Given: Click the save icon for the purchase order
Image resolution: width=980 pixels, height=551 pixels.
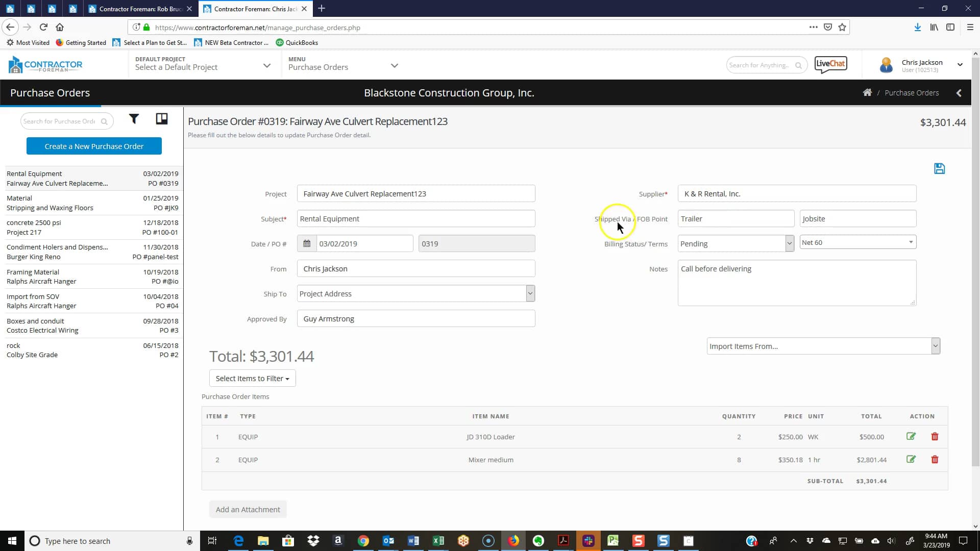Looking at the screenshot, I should pyautogui.click(x=940, y=168).
